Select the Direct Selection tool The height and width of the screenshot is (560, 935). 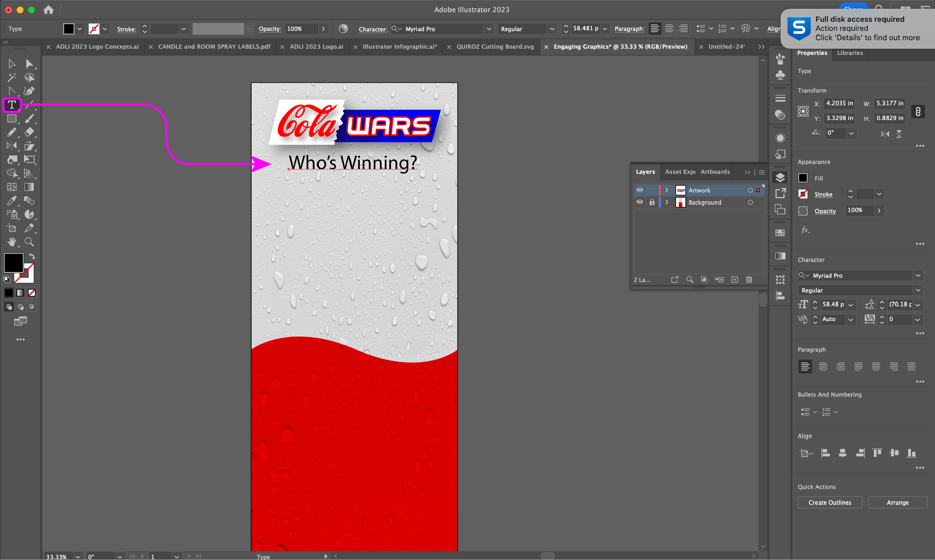(x=29, y=64)
